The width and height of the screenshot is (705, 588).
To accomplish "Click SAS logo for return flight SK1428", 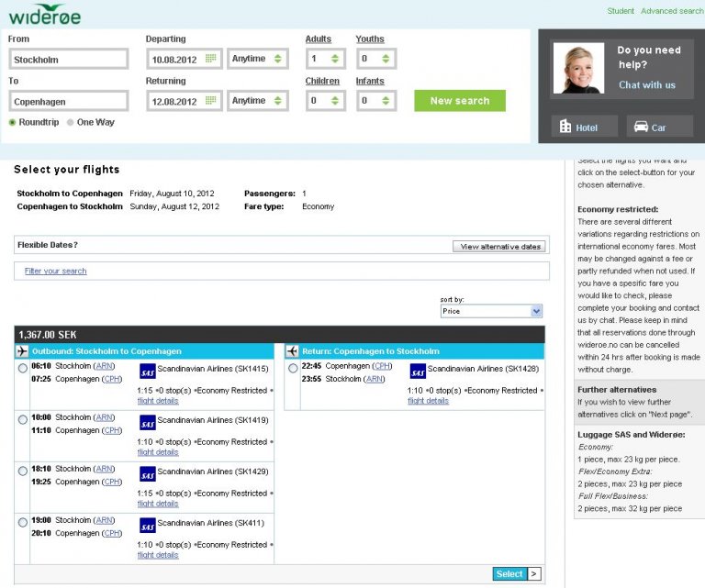I will [418, 372].
